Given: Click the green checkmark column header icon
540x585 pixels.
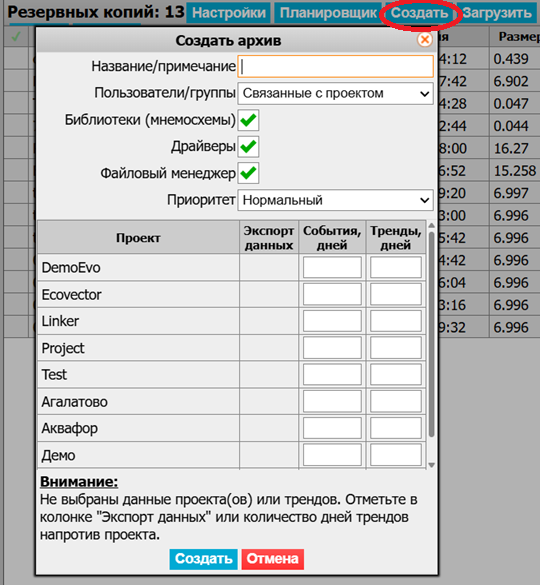Looking at the screenshot, I should pos(16,37).
